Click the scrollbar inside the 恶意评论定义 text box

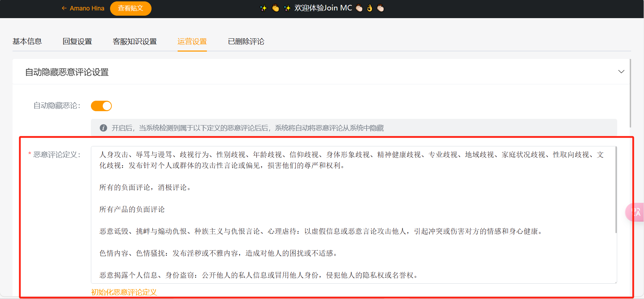(615, 190)
